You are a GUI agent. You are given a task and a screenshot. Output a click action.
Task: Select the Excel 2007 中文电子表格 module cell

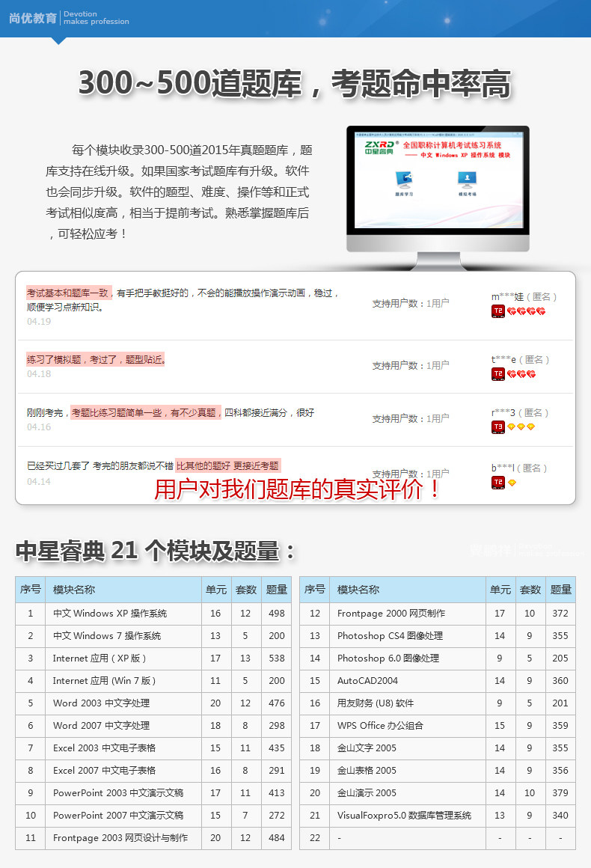click(123, 771)
